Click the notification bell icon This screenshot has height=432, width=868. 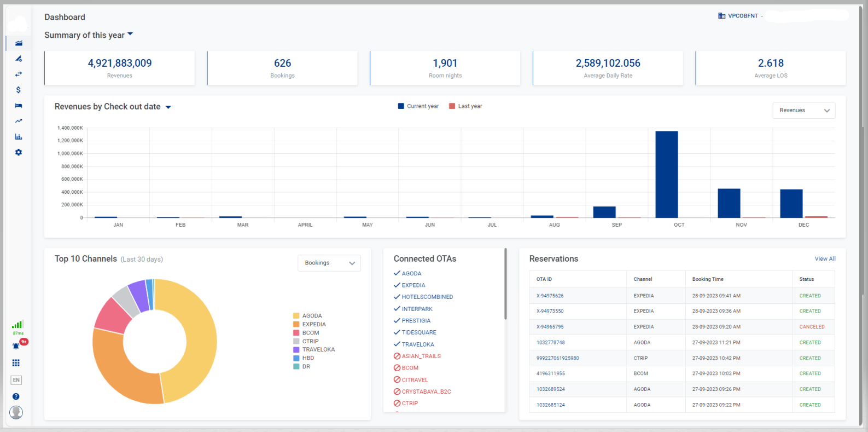tap(16, 346)
